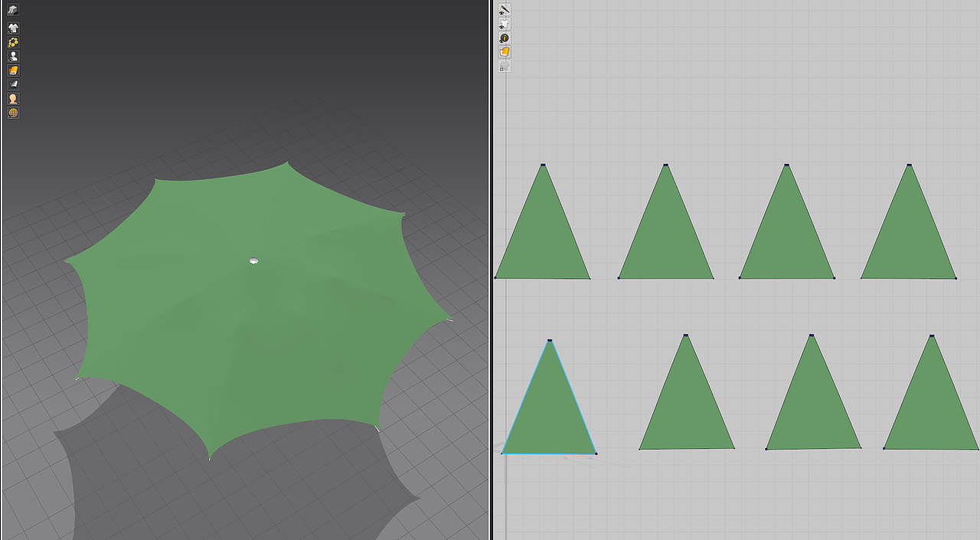
Task: Toggle avatar visibility in 3D window
Action: click(x=13, y=57)
